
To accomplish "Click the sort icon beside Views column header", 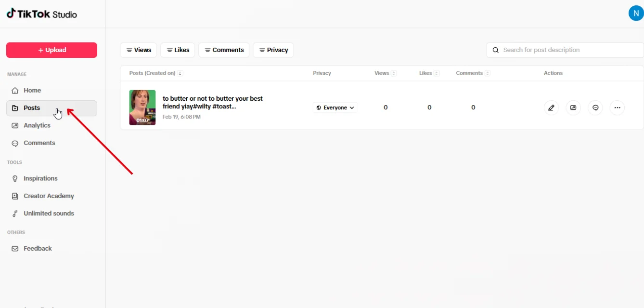I will [394, 73].
